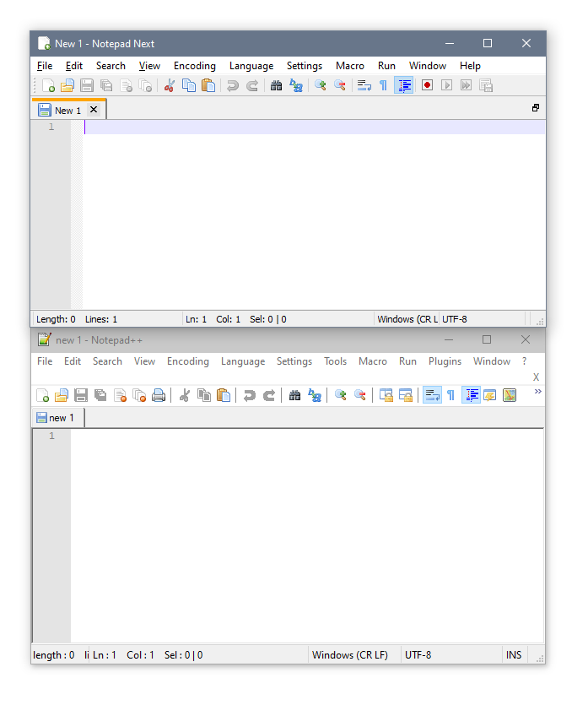Image resolution: width=588 pixels, height=705 pixels.
Task: Open Encoding menu in Notepad Next
Action: (195, 66)
